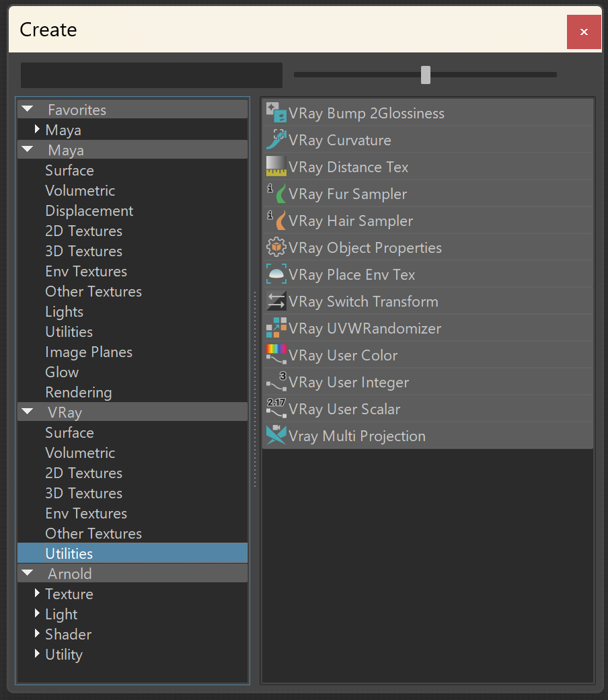This screenshot has height=700, width=608.
Task: Click the orange VRay Hair Sampler icon
Action: pos(276,220)
